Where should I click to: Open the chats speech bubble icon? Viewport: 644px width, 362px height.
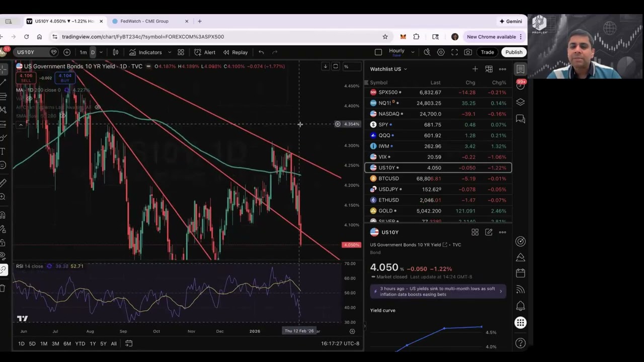(x=520, y=119)
